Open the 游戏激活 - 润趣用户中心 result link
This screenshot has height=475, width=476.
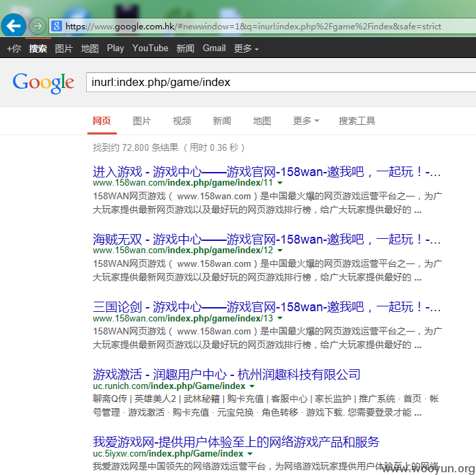[227, 375]
